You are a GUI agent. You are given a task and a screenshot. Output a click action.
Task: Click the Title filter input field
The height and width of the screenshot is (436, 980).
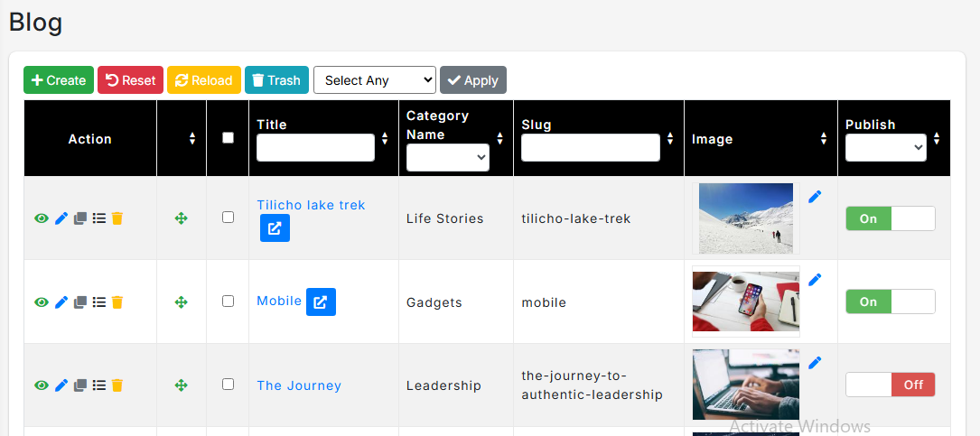315,147
